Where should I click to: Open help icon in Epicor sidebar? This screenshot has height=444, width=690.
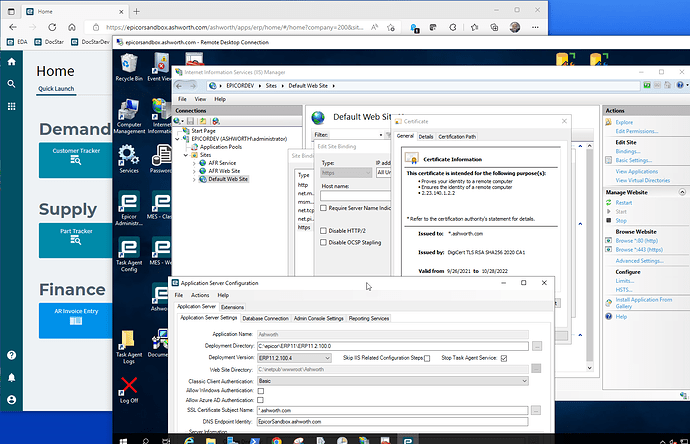pyautogui.click(x=11, y=355)
